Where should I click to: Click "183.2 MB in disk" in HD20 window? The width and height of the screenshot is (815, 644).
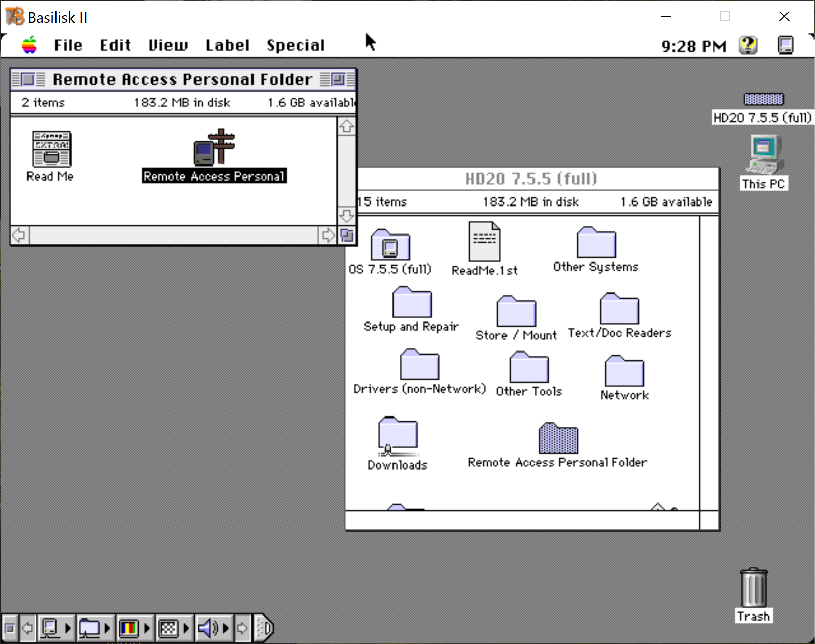pyautogui.click(x=531, y=201)
